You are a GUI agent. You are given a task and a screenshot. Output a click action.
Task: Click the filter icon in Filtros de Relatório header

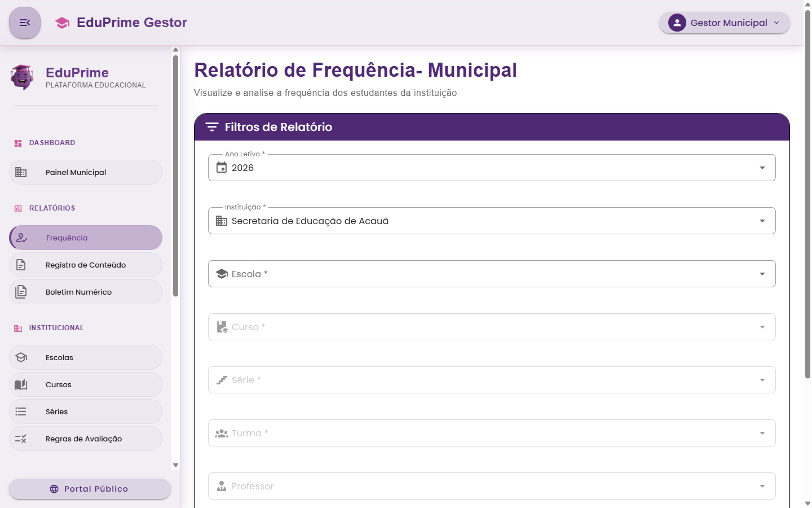[212, 127]
